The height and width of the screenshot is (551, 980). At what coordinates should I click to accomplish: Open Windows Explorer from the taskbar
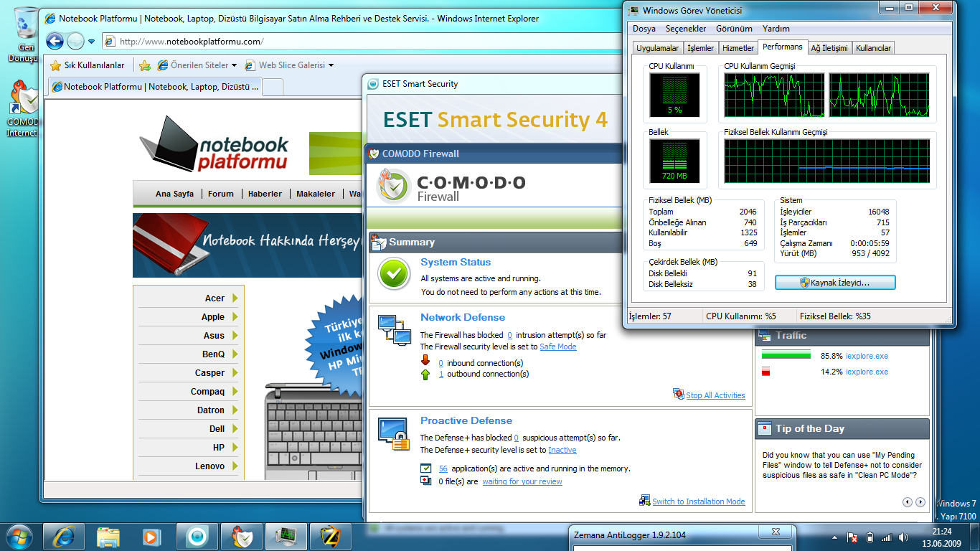point(108,537)
